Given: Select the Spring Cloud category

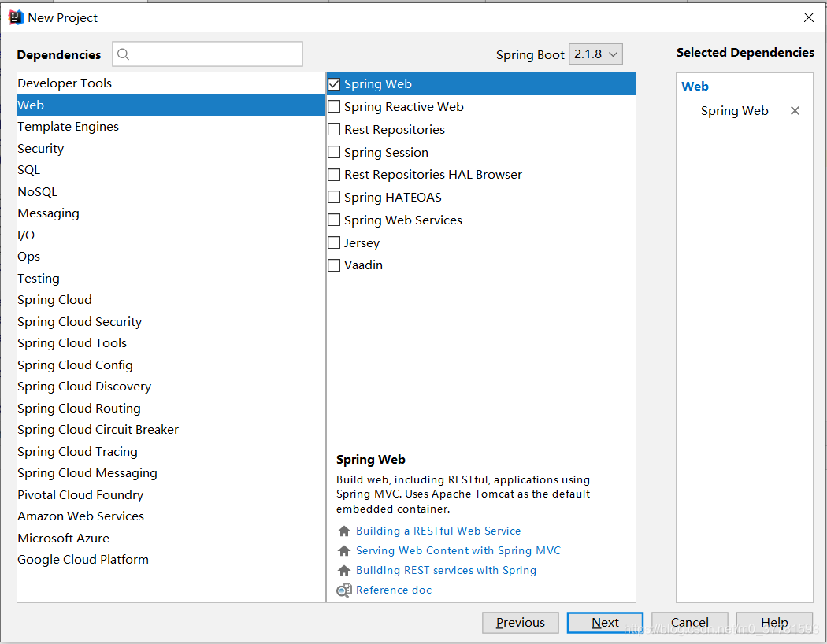Looking at the screenshot, I should click(171, 300).
